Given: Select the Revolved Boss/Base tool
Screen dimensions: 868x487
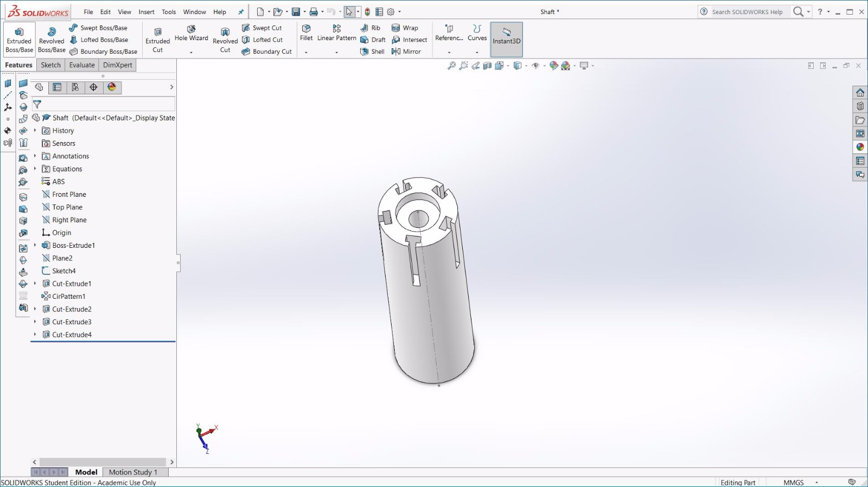Looking at the screenshot, I should coord(52,40).
